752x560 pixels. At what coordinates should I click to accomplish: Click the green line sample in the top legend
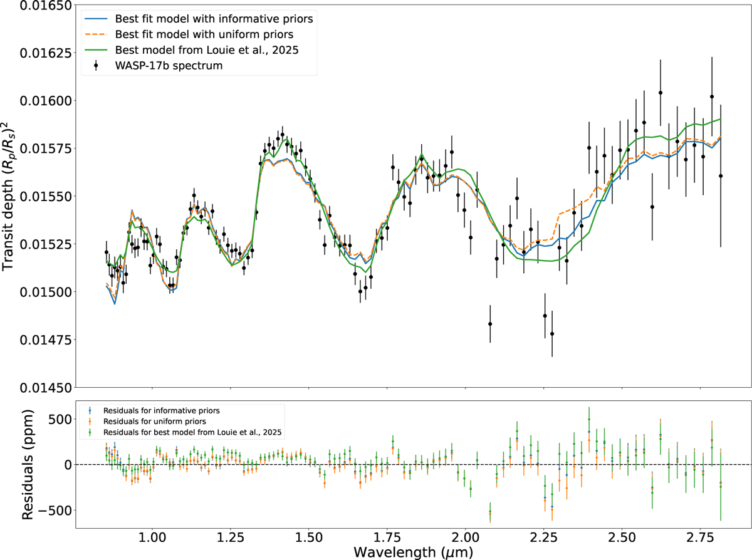click(x=95, y=51)
